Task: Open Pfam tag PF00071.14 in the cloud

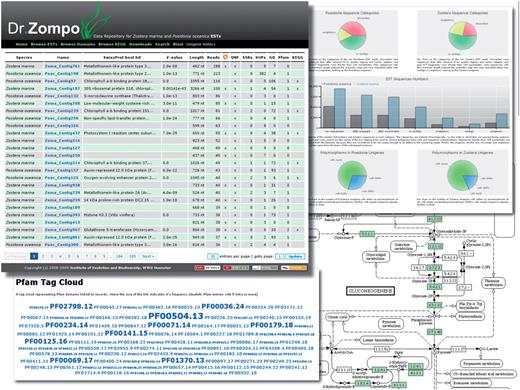Action: [169, 325]
